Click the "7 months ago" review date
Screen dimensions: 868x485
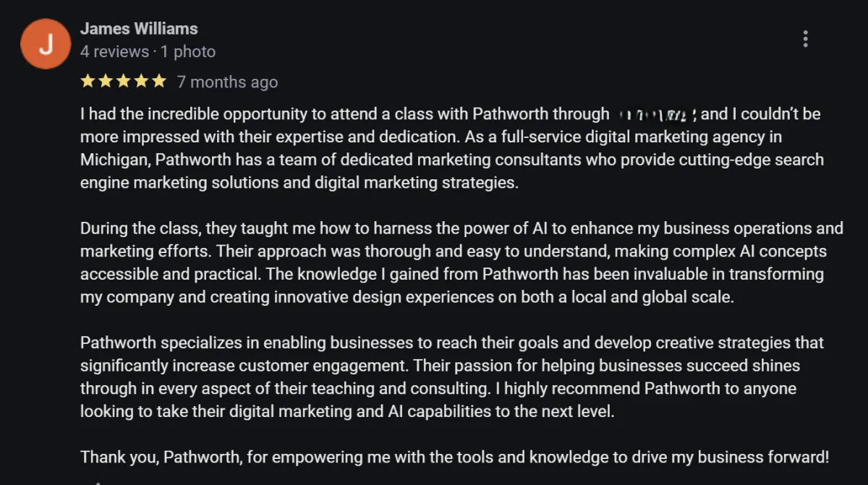click(x=227, y=82)
